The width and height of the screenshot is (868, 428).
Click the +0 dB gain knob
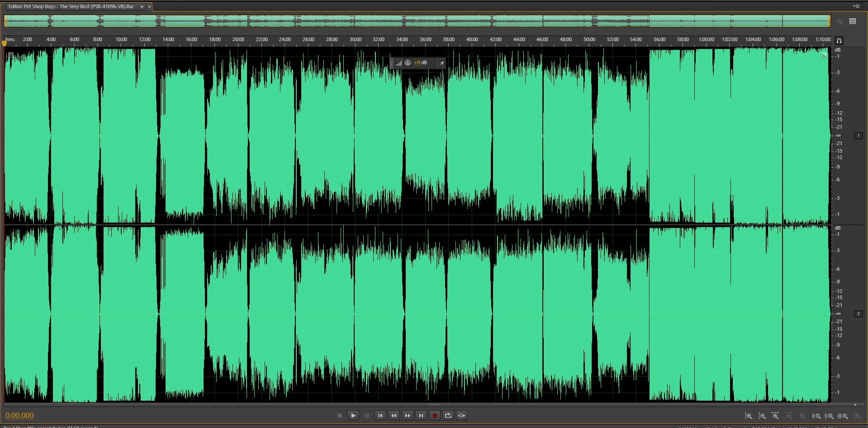(x=408, y=63)
